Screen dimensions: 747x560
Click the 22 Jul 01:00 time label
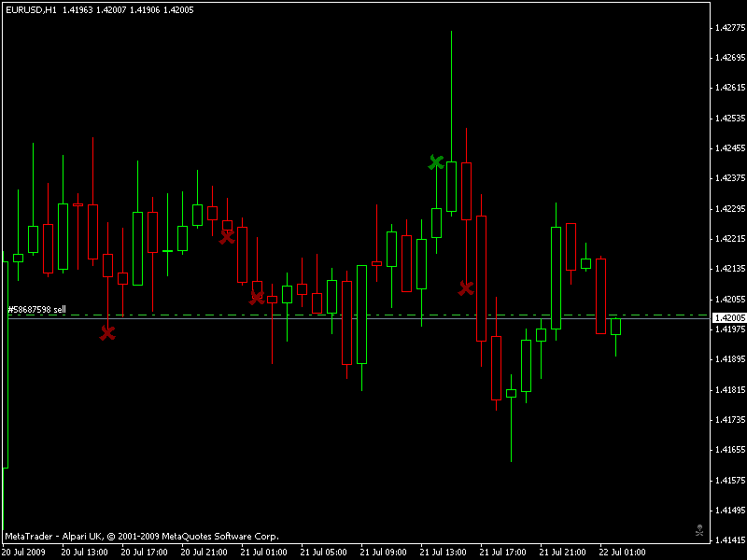tap(622, 553)
